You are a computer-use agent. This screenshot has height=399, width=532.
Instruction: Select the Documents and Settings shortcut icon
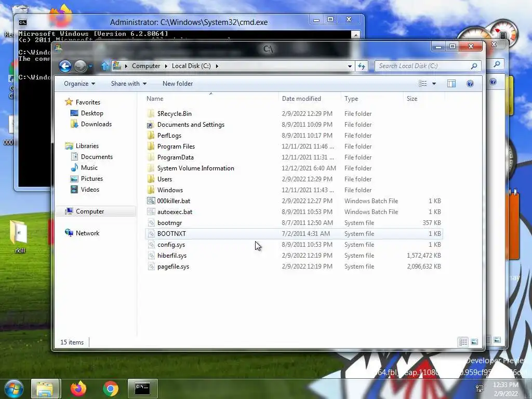pyautogui.click(x=151, y=125)
